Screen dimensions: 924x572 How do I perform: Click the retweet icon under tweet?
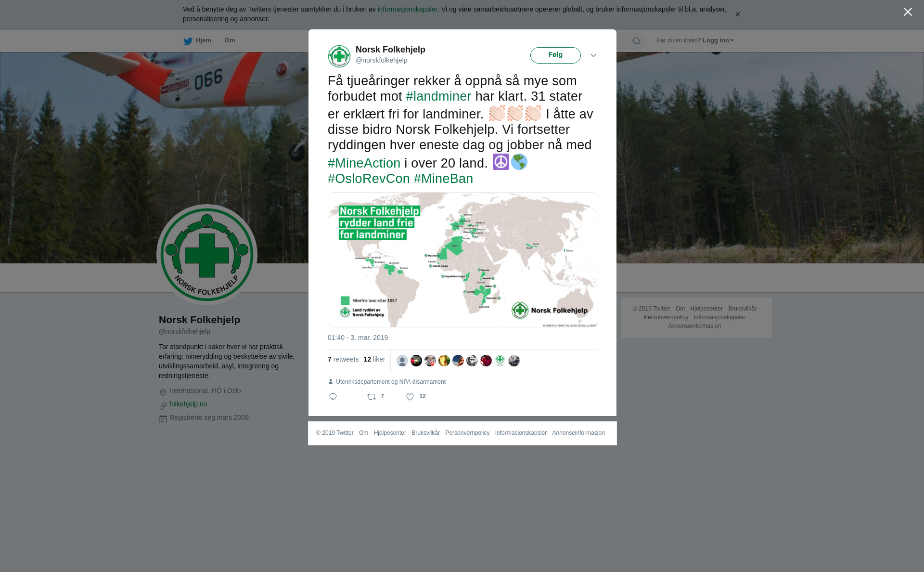[372, 397]
